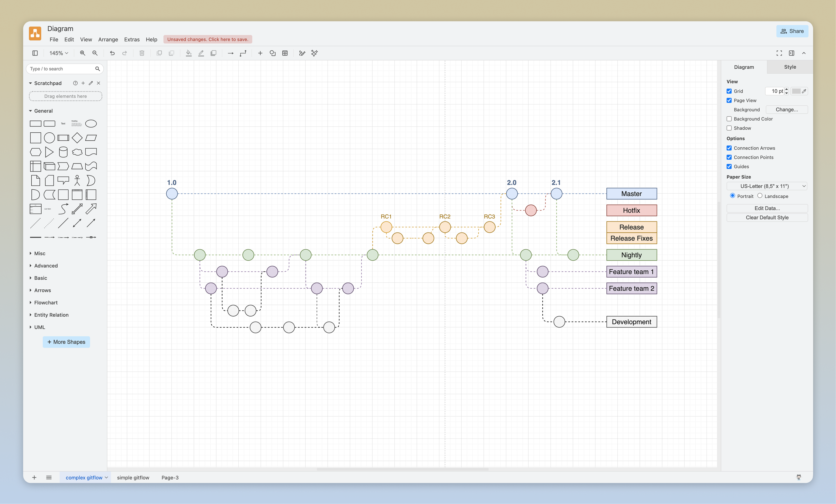The image size is (836, 504).
Task: Select the Zoom In tool
Action: 83,53
